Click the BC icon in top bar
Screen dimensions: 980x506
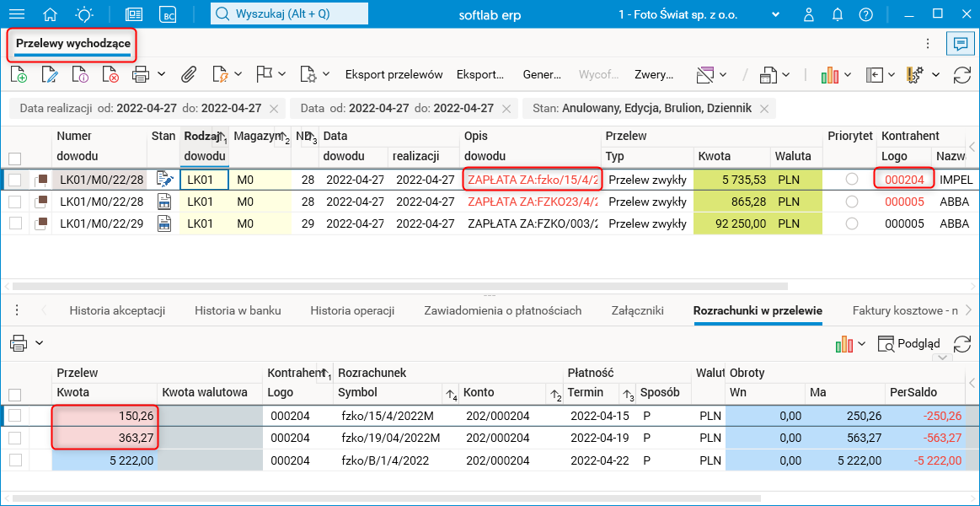point(167,14)
